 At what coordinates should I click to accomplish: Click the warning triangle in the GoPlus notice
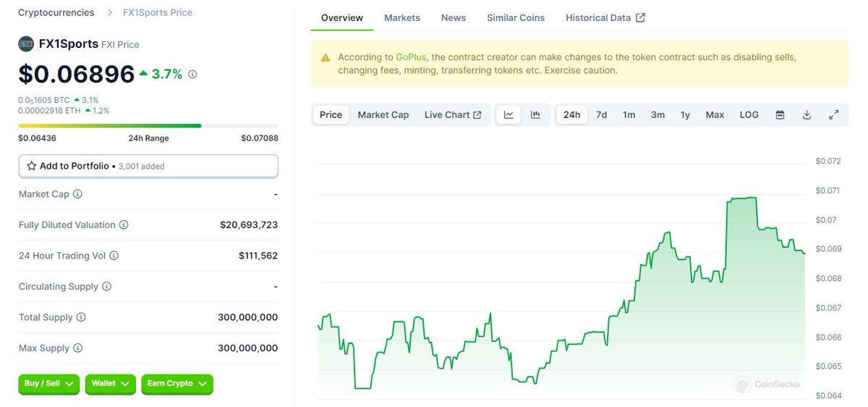tap(325, 57)
